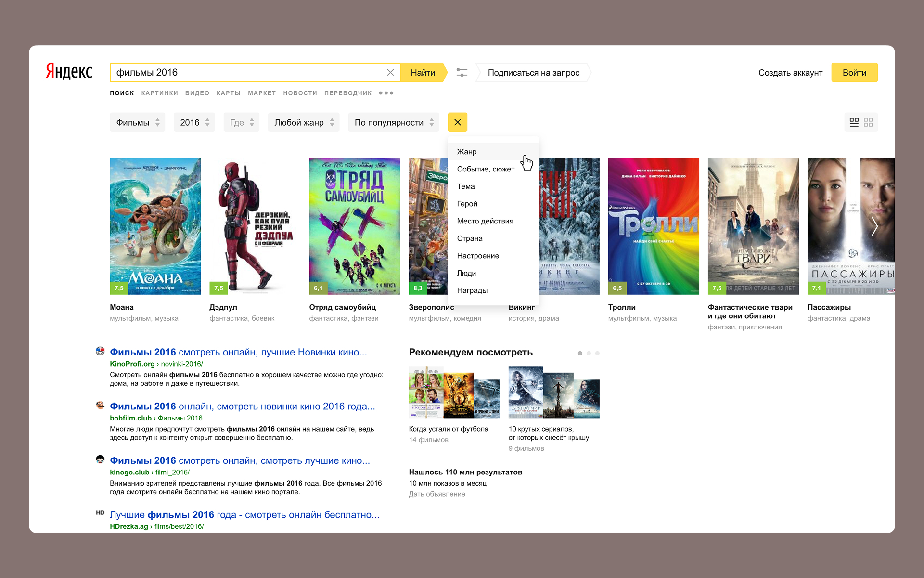The width and height of the screenshot is (924, 578).
Task: Click the Дэдпул movie title
Action: (x=223, y=307)
